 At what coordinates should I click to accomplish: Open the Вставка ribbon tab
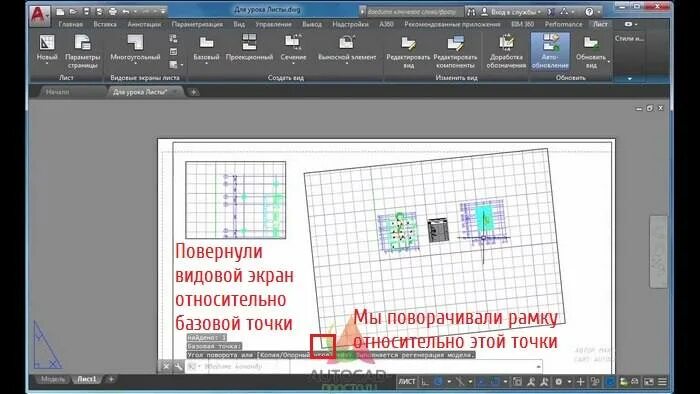coord(105,24)
